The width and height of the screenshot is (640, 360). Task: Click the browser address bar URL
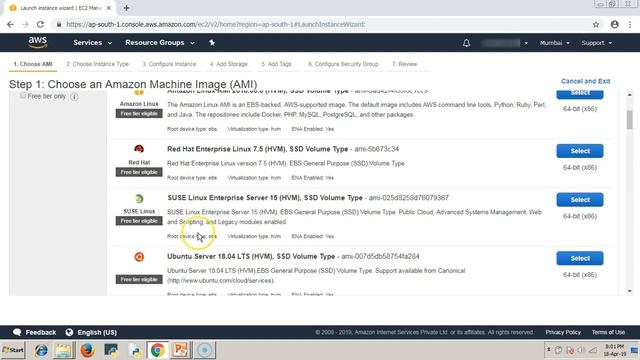click(216, 24)
